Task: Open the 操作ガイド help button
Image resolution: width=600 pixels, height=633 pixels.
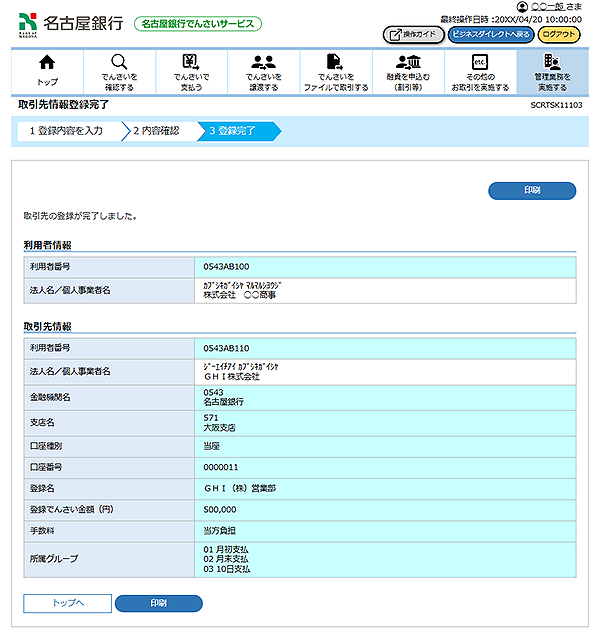Action: tap(413, 34)
